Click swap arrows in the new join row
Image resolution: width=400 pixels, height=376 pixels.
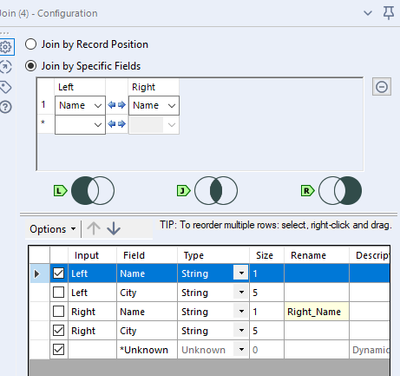[117, 124]
